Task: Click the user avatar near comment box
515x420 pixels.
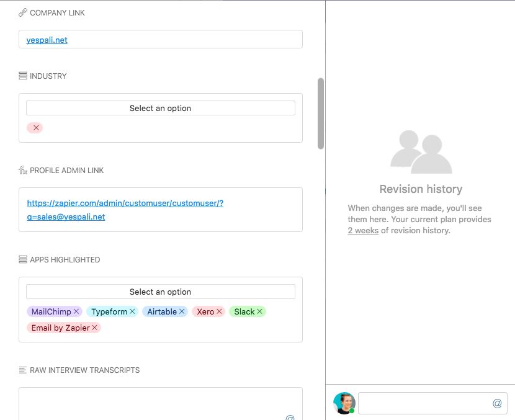Action: click(x=344, y=403)
